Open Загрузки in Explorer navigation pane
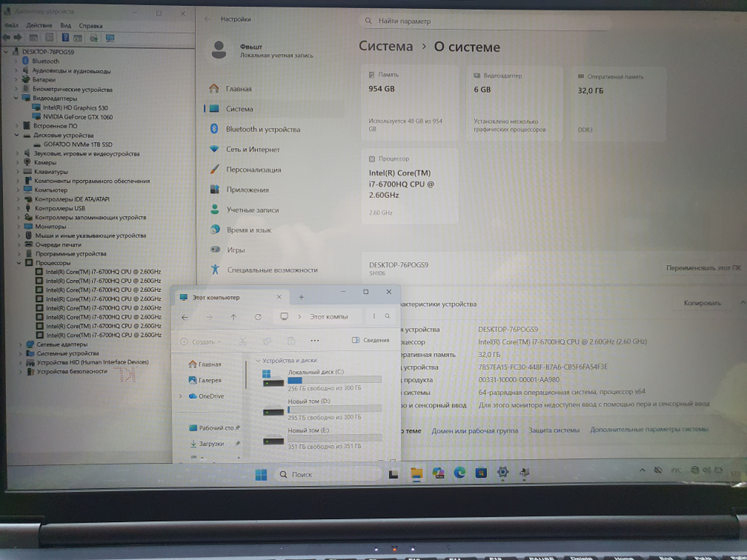 [207, 444]
